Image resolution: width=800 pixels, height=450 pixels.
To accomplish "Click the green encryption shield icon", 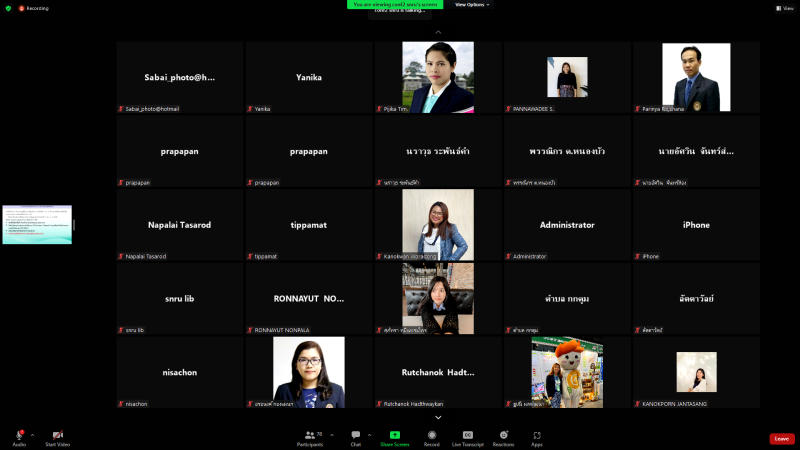I will click(8, 7).
